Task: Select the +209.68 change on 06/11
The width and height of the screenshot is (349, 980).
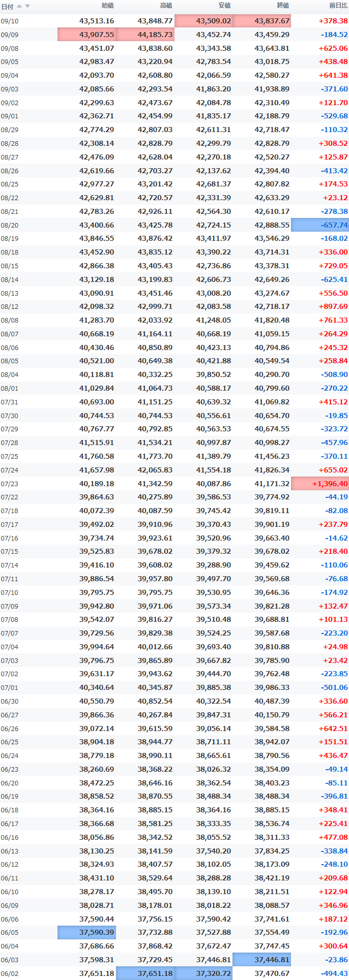Action: click(333, 878)
